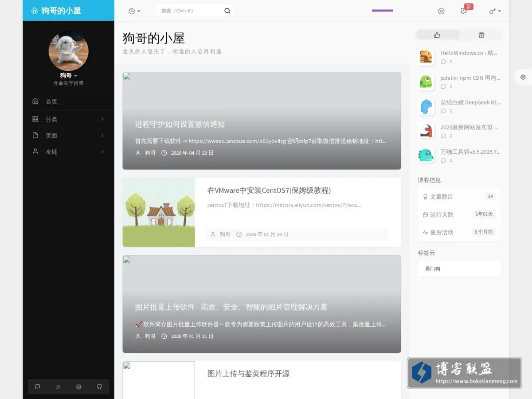Open the key login dropdown
The width and height of the screenshot is (532, 399).
click(495, 11)
